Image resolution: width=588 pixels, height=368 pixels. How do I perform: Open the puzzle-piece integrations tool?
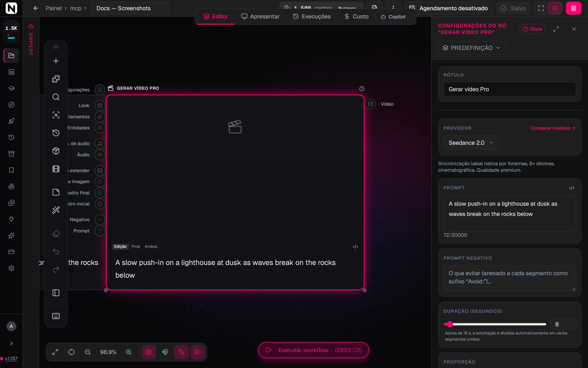pos(56,79)
